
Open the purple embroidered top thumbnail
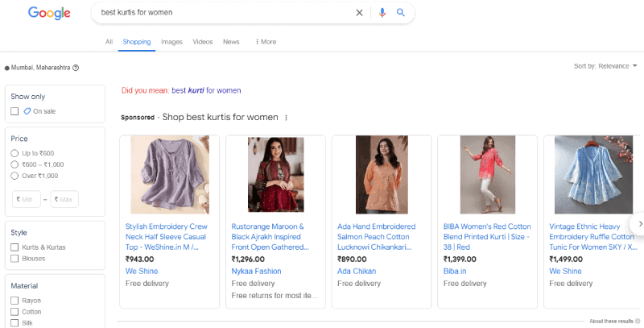click(170, 175)
